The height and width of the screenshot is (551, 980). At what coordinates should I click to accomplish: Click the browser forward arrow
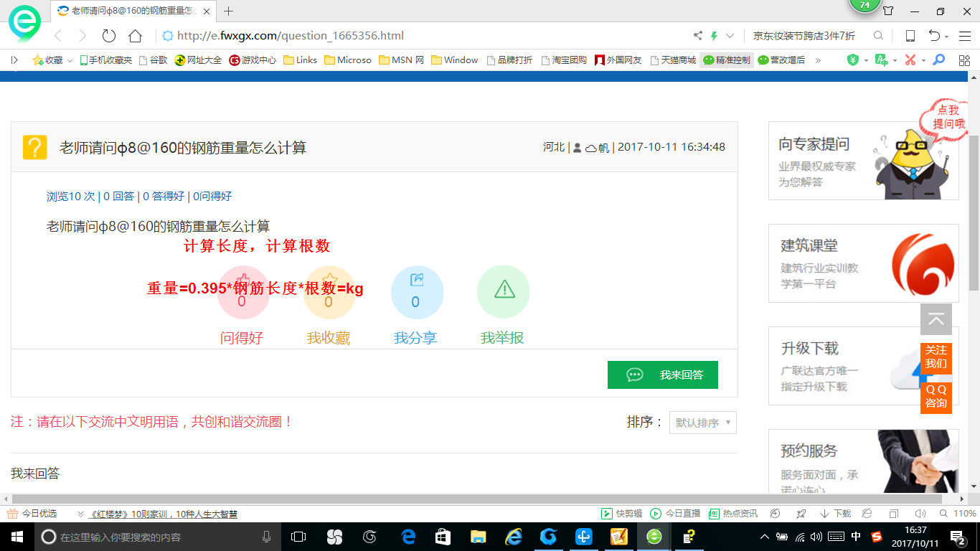click(83, 36)
